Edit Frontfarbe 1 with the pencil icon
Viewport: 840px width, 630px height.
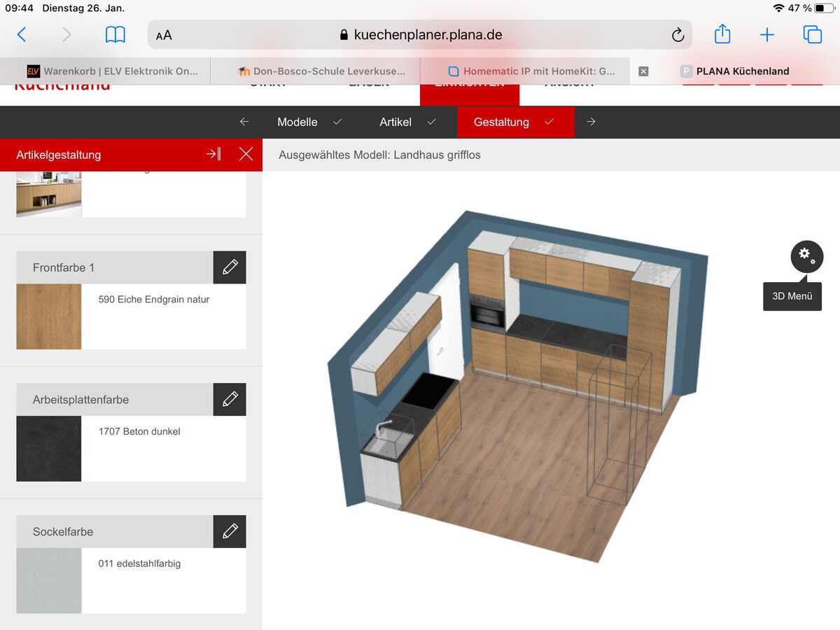[x=230, y=267]
